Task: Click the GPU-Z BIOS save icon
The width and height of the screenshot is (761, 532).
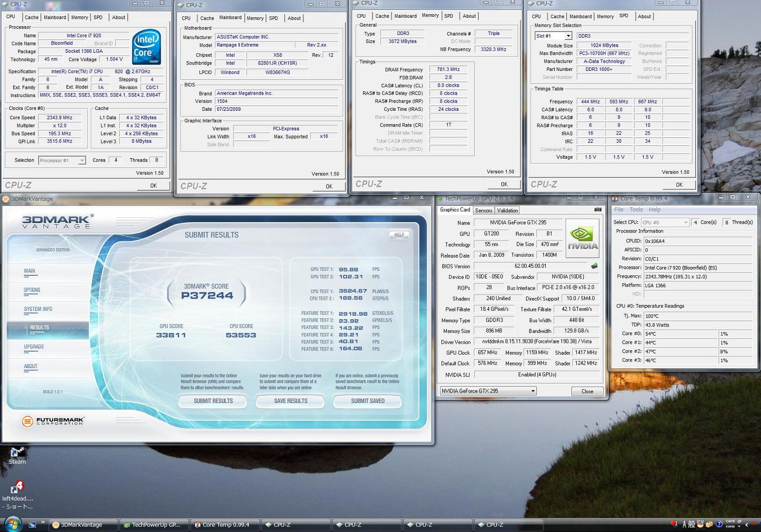Action: (595, 266)
